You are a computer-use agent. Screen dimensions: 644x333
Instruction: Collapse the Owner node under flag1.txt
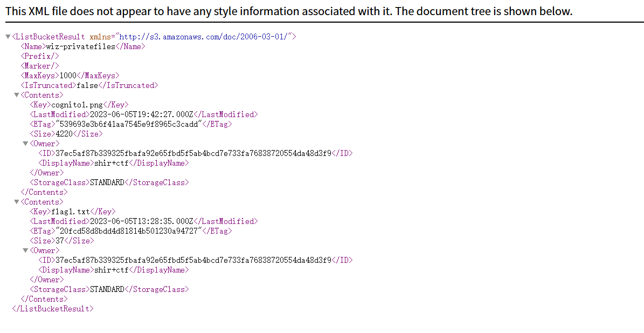[25, 250]
